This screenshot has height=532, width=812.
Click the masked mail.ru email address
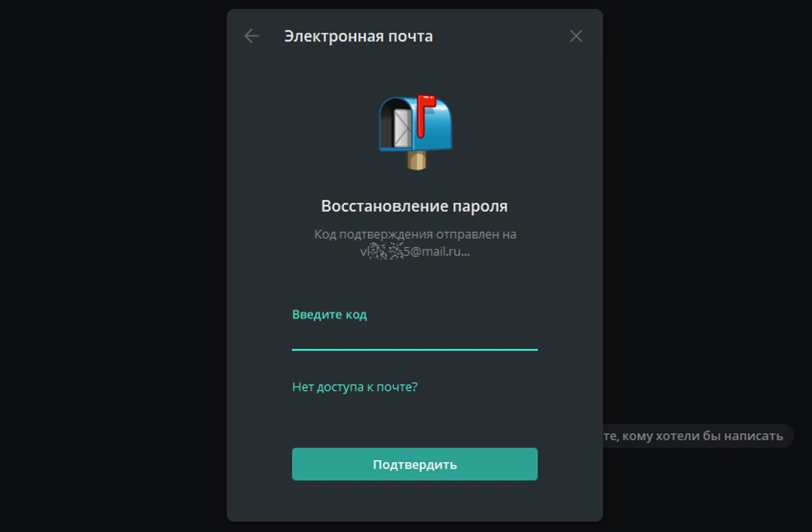415,252
